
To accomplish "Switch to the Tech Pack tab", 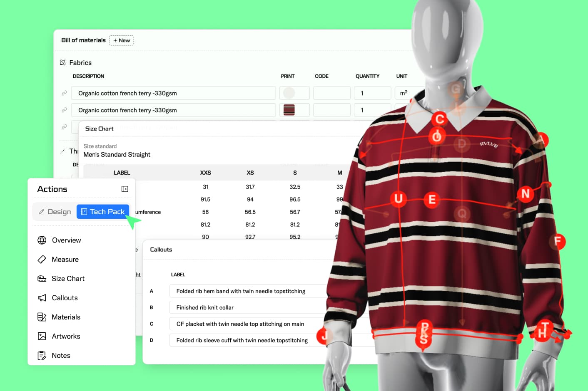I will point(102,211).
